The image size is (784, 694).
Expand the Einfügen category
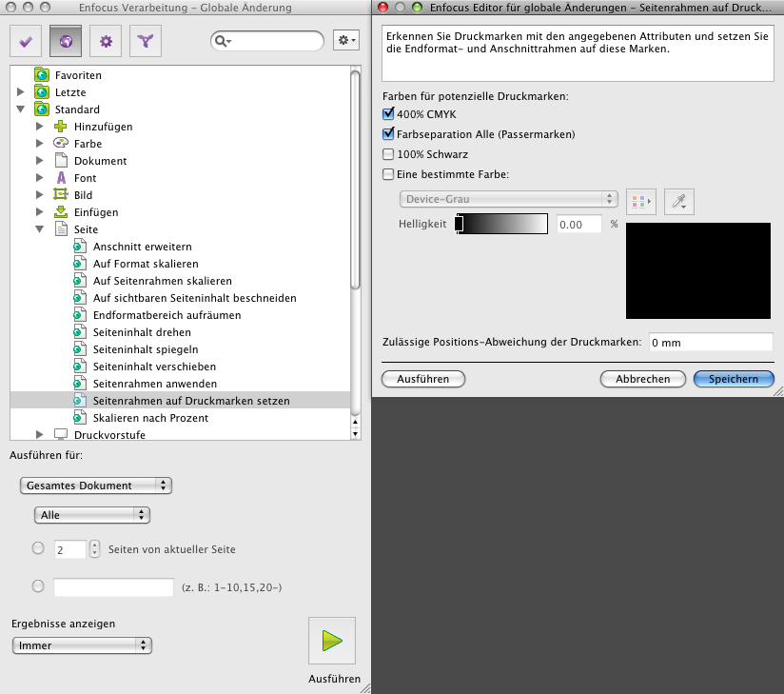[40, 211]
